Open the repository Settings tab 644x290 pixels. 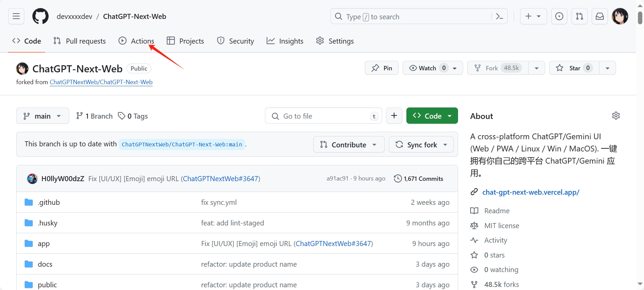[335, 41]
